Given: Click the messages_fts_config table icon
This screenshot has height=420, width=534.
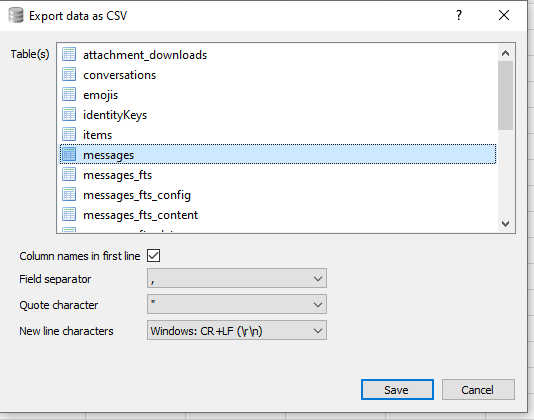Looking at the screenshot, I should coord(69,195).
